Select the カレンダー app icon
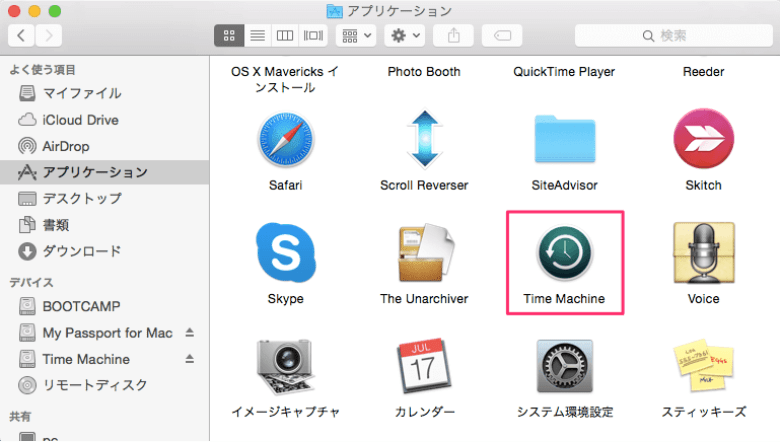 424,367
